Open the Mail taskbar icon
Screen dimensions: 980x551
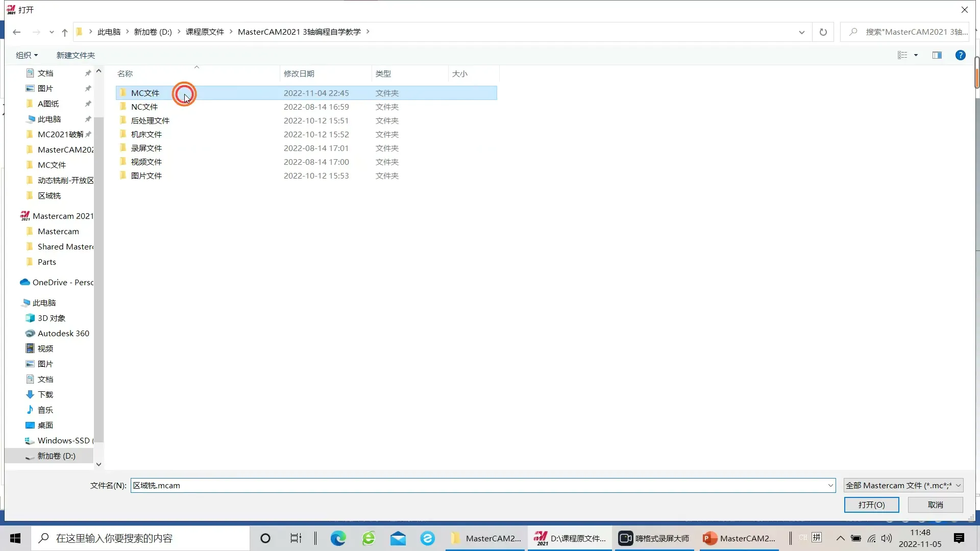coord(398,538)
